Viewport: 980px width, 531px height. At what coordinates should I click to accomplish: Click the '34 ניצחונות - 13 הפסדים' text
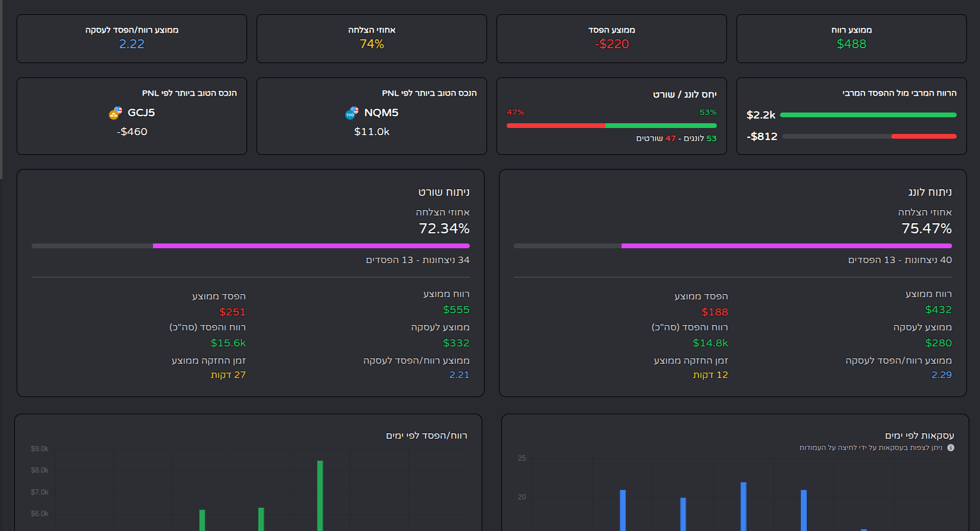pos(417,260)
